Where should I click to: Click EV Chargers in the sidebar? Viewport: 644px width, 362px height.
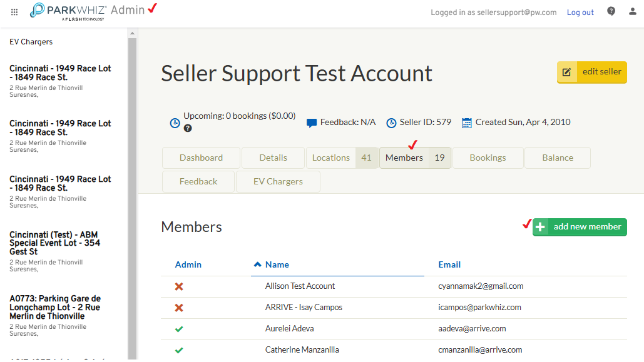pyautogui.click(x=31, y=42)
